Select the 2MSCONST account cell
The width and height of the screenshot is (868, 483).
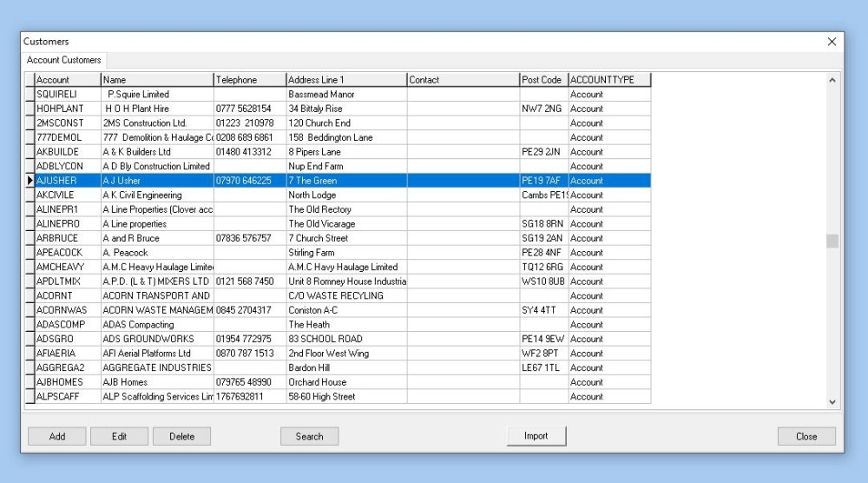68,123
